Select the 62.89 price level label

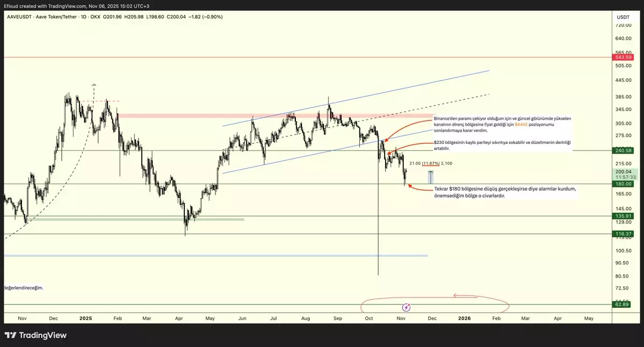[623, 305]
